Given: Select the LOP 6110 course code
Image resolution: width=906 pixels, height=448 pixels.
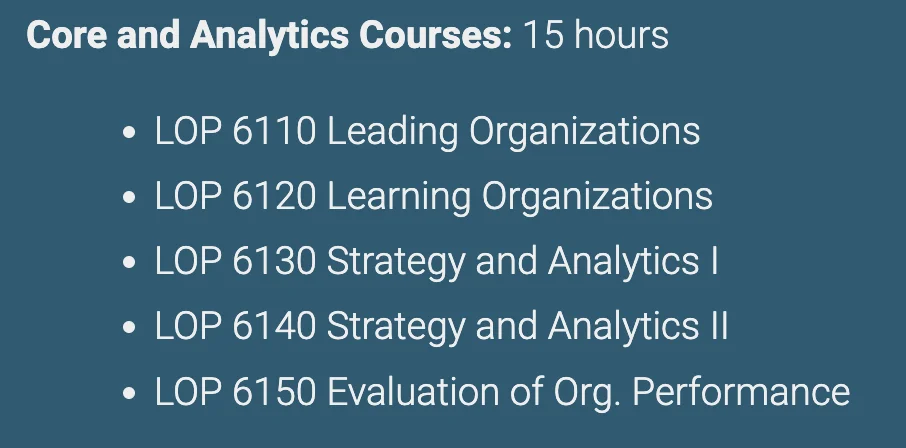Looking at the screenshot, I should pyautogui.click(x=236, y=132).
